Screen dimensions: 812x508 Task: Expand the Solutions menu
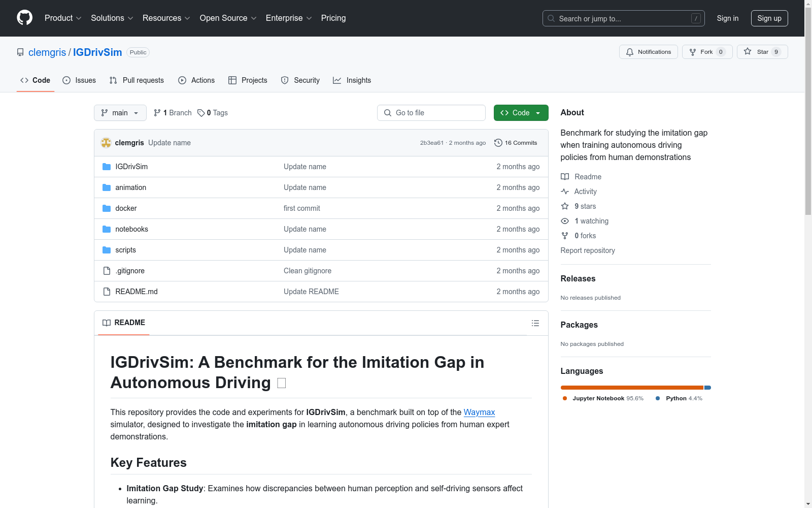pyautogui.click(x=112, y=18)
